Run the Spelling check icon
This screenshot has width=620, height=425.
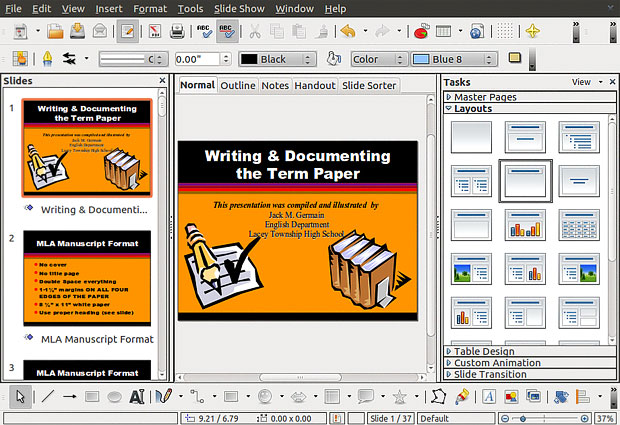[x=204, y=31]
